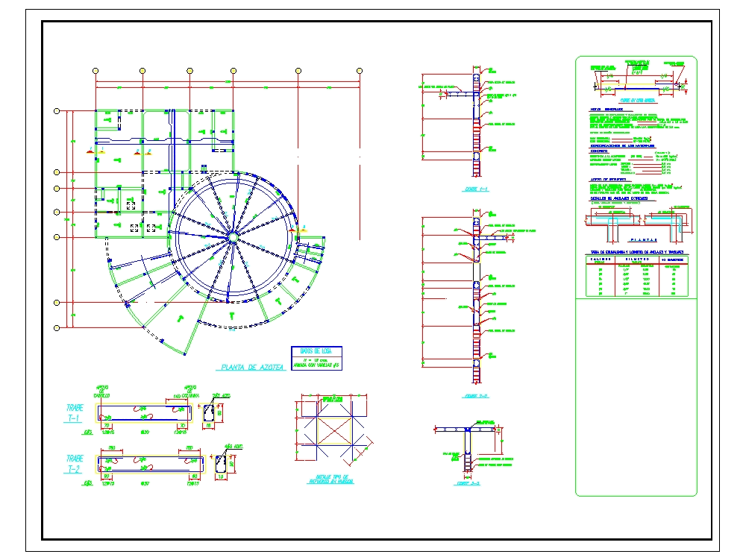Viewport: 746px width, 560px height.
Task: Select the T-1 beam cross-section detail
Action: click(x=208, y=412)
